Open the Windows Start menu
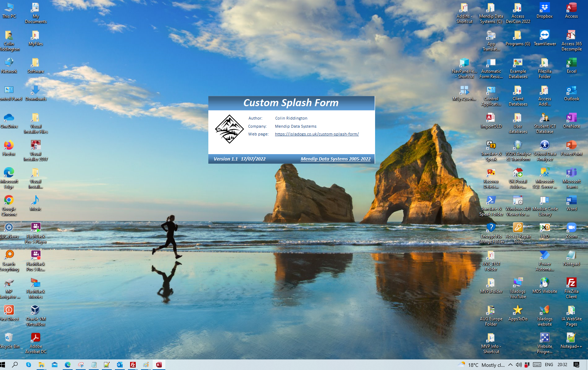Screen dimensions: 588x370 click(3, 365)
